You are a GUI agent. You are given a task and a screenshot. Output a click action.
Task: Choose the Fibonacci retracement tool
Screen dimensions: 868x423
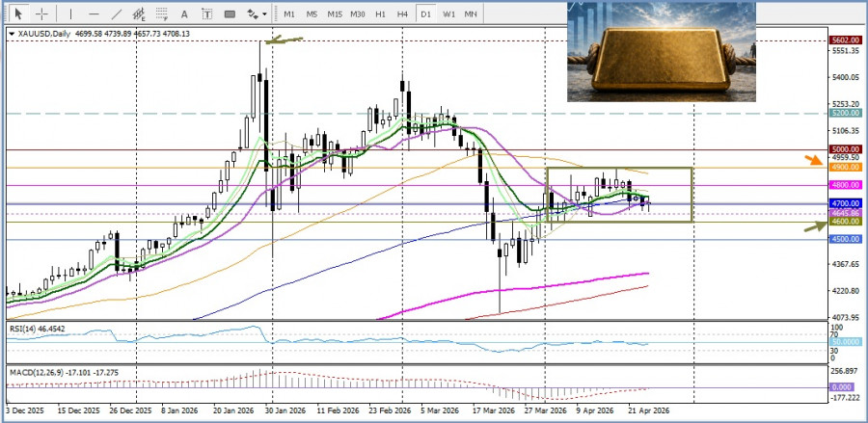point(163,14)
